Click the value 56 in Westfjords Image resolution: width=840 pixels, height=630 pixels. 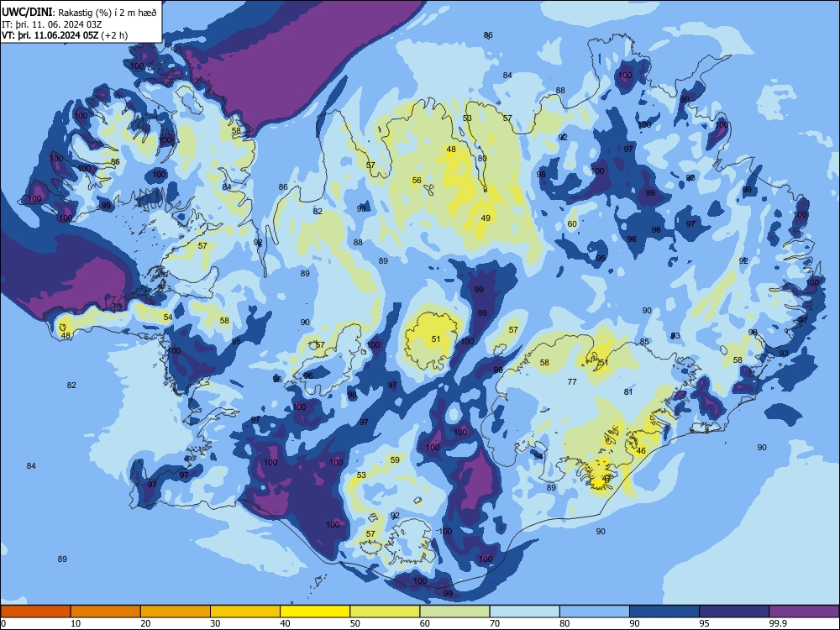click(x=115, y=162)
